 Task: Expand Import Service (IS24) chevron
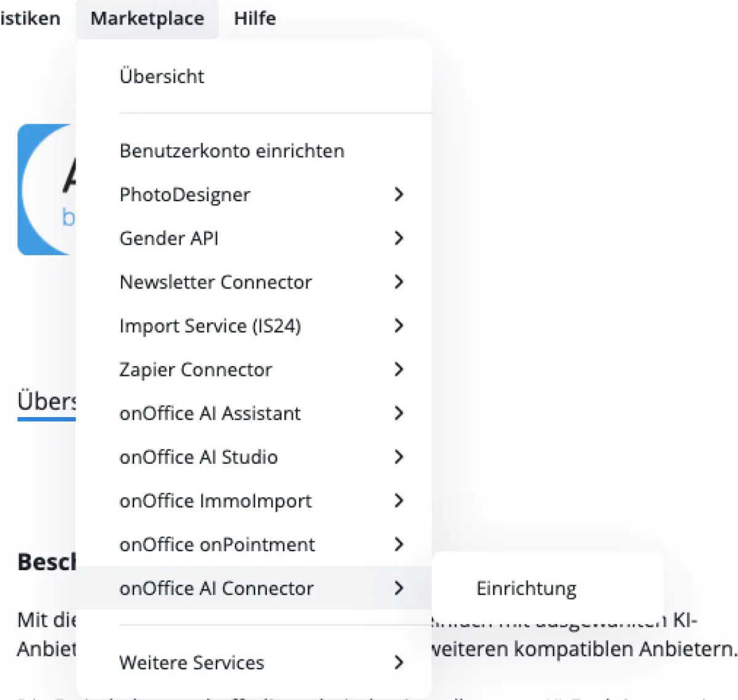click(x=399, y=325)
